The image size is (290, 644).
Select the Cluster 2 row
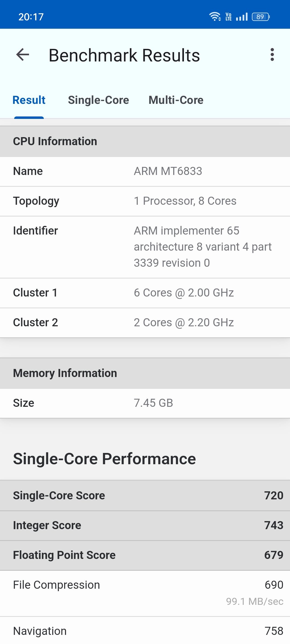(x=145, y=323)
